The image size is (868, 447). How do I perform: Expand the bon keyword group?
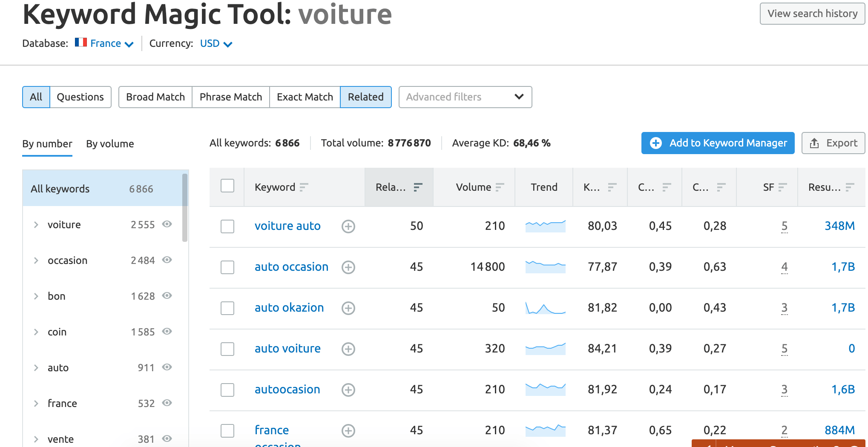tap(36, 296)
